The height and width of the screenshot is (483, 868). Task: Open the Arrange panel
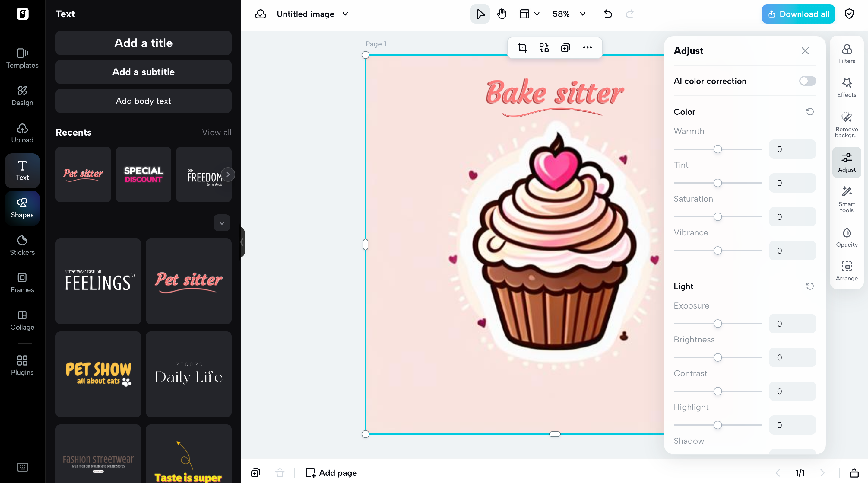846,271
